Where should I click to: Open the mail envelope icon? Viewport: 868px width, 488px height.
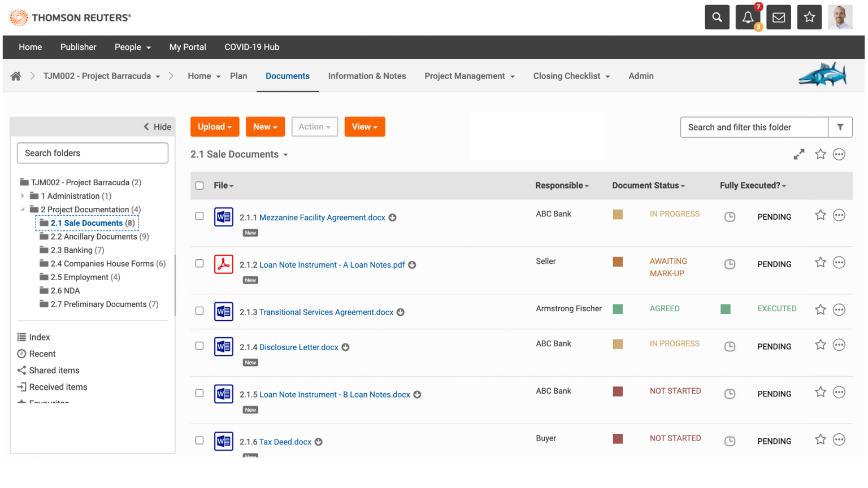(x=778, y=18)
